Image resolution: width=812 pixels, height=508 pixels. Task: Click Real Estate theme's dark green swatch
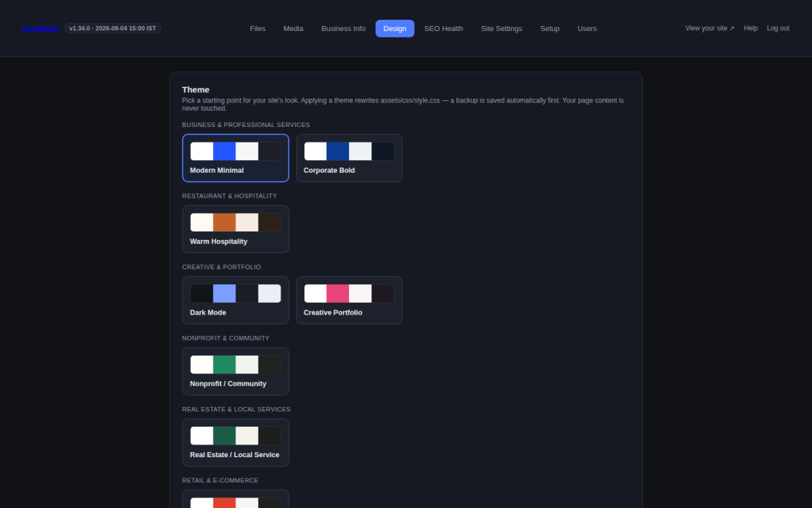click(x=224, y=435)
